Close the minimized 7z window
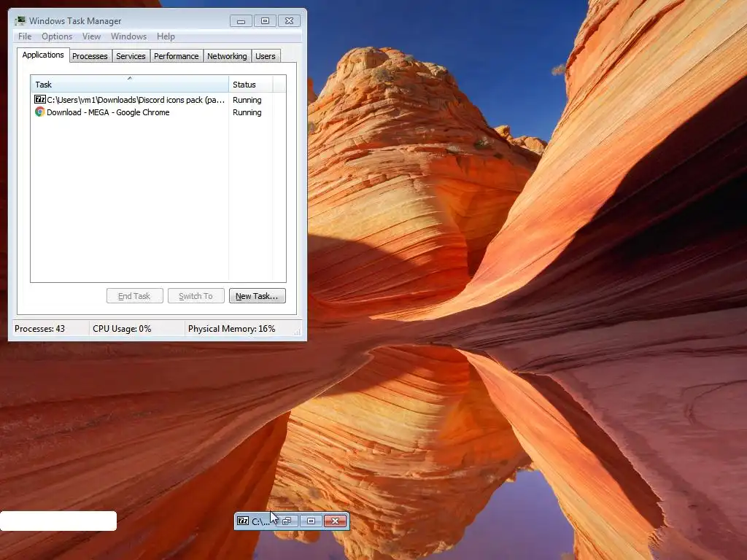 [x=335, y=521]
